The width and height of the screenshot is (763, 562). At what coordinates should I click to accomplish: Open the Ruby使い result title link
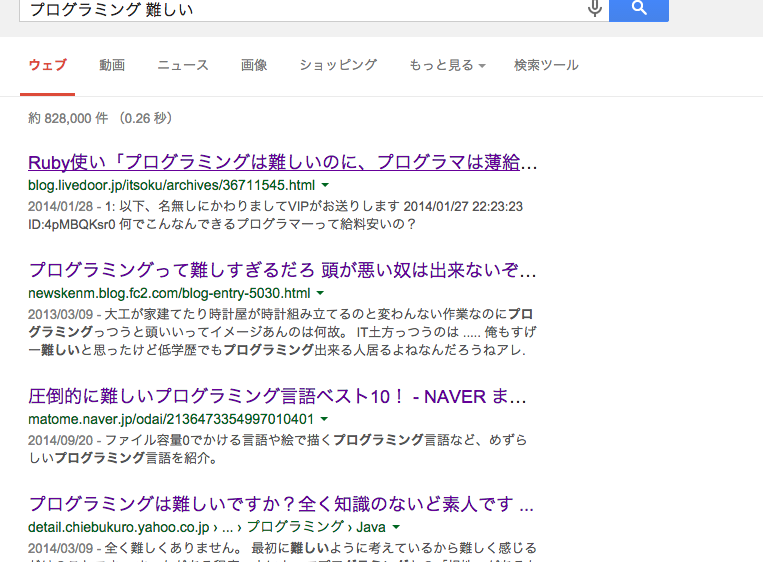pos(283,163)
